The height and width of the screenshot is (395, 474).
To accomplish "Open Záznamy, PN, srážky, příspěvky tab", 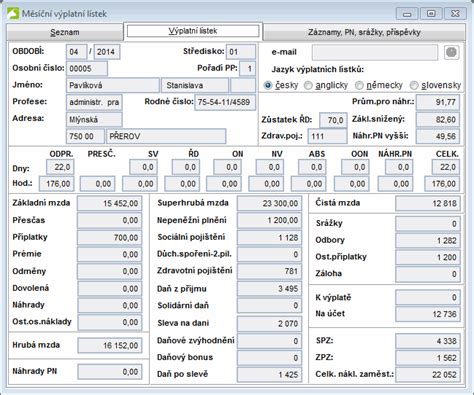I will pyautogui.click(x=364, y=32).
